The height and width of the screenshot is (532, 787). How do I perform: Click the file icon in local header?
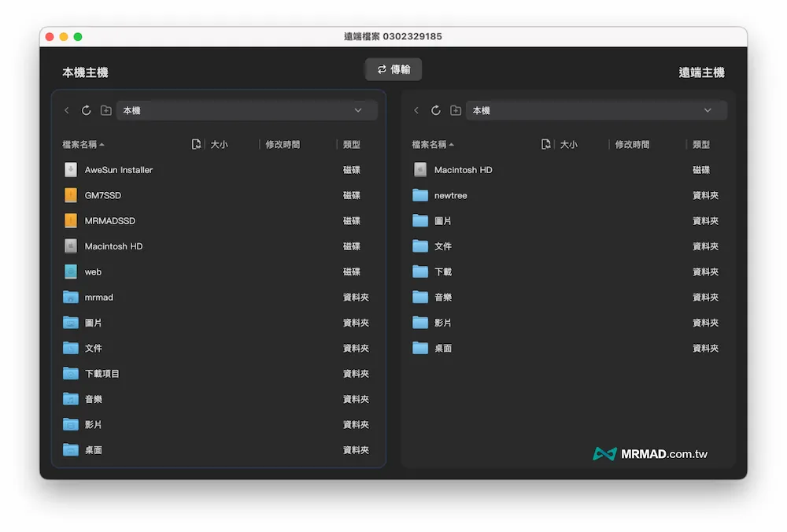coord(196,145)
